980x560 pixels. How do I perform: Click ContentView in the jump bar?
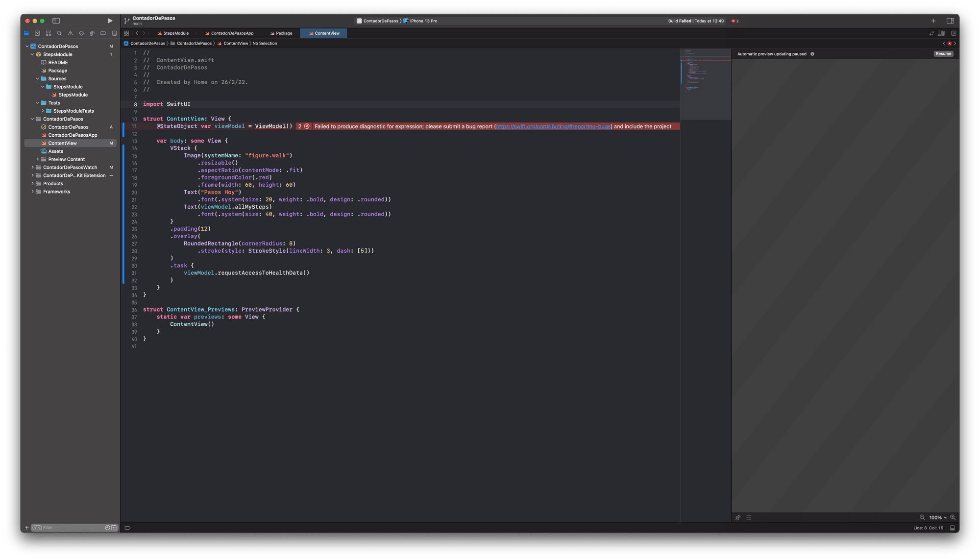click(235, 44)
